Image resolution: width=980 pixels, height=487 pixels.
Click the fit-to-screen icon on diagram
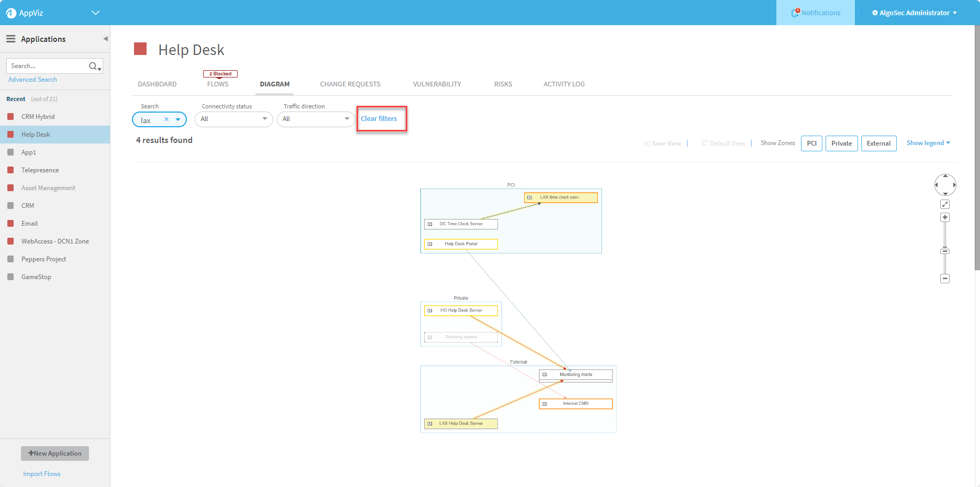coord(945,204)
